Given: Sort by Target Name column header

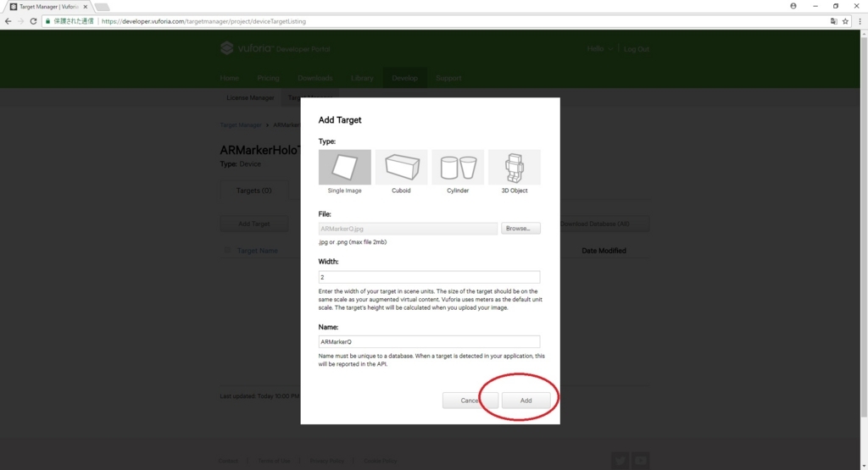Looking at the screenshot, I should [x=258, y=251].
